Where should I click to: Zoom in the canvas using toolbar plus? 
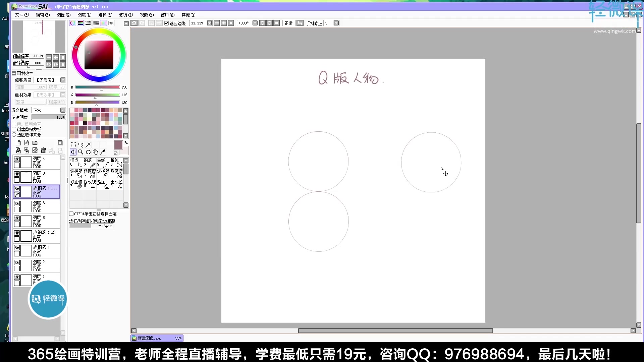pyautogui.click(x=224, y=23)
